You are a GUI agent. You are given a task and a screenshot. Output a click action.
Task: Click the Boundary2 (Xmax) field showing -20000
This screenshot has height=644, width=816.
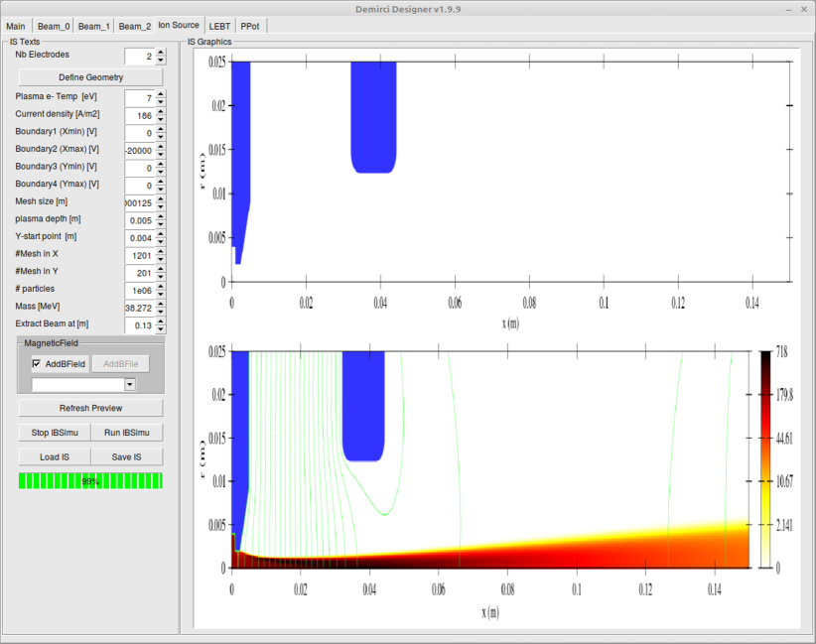click(x=139, y=151)
